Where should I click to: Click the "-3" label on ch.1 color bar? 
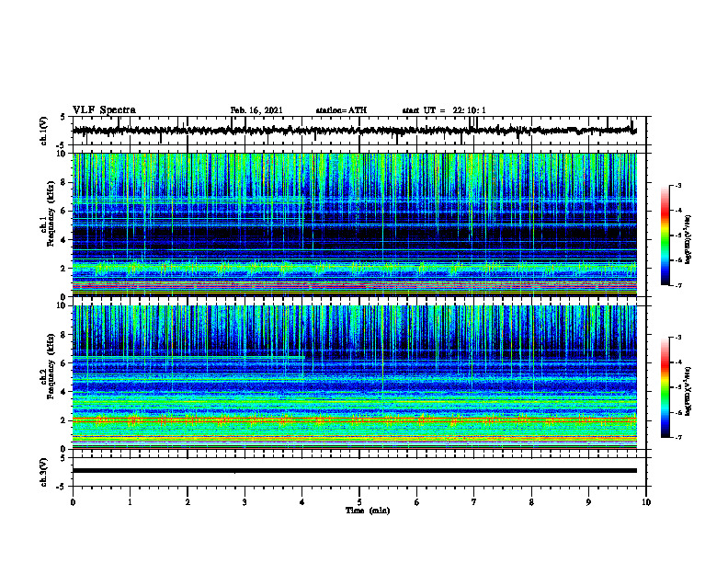pyautogui.click(x=677, y=185)
